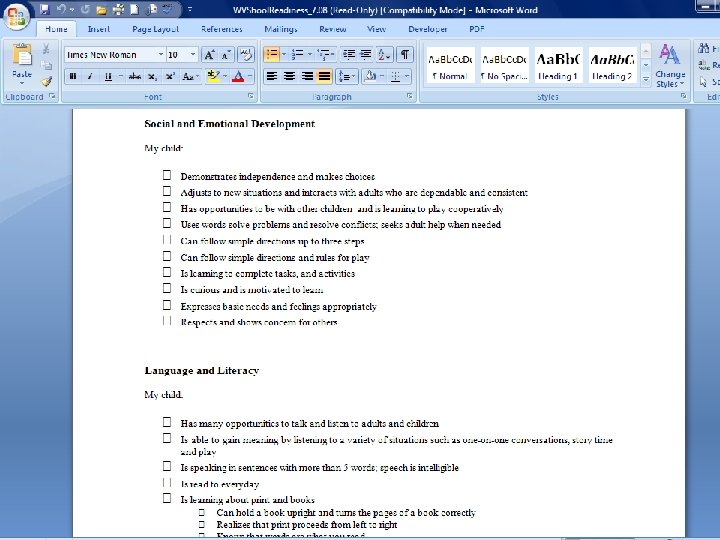720x540 pixels.
Task: Show paragraph marks pilcrow
Action: pyautogui.click(x=405, y=55)
